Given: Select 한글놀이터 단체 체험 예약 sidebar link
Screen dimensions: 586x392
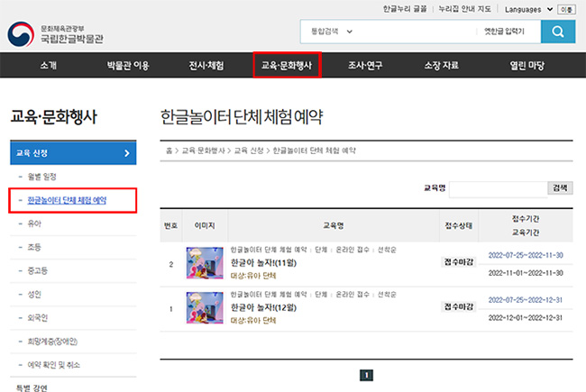Looking at the screenshot, I should (67, 200).
